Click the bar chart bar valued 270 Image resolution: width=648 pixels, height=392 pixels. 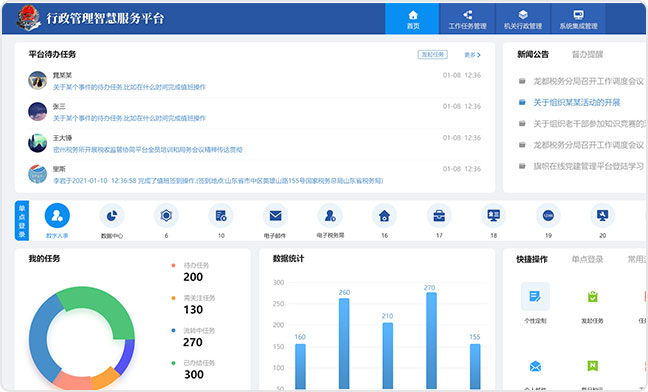[x=431, y=341]
